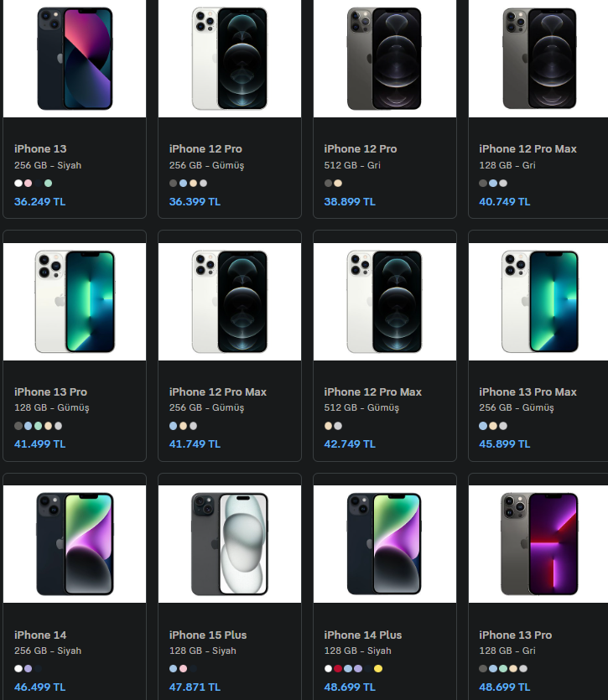This screenshot has height=700, width=608.
Task: Select the 42.749 TL price label
Action: [x=350, y=444]
